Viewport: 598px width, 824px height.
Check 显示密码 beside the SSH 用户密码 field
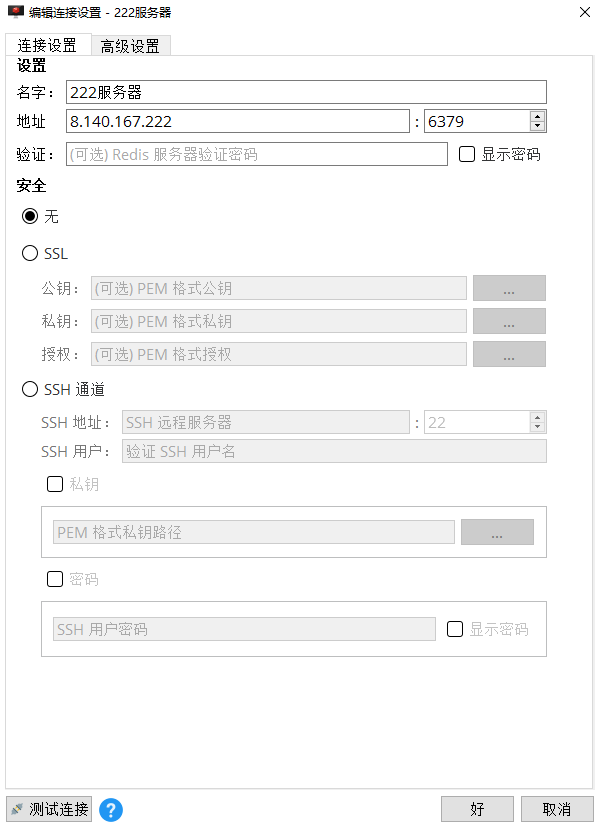[455, 628]
